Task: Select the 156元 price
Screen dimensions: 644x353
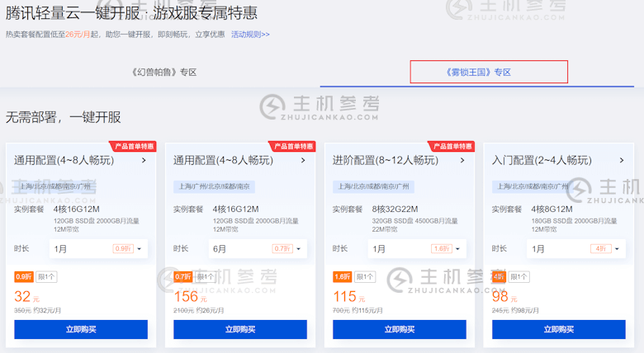Action: coord(190,297)
